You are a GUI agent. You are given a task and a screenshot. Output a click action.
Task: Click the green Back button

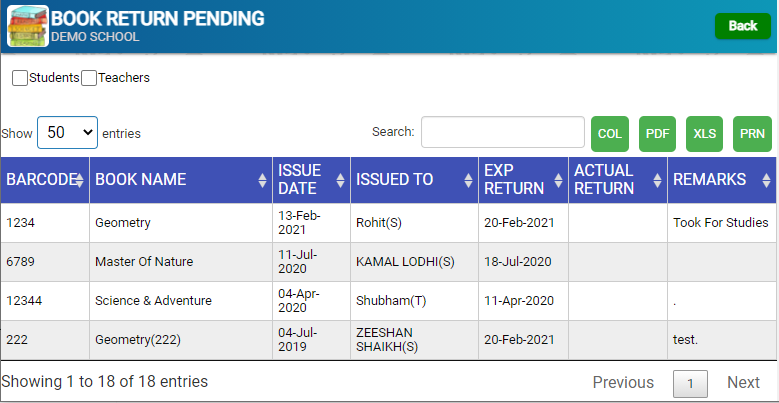[x=743, y=26]
